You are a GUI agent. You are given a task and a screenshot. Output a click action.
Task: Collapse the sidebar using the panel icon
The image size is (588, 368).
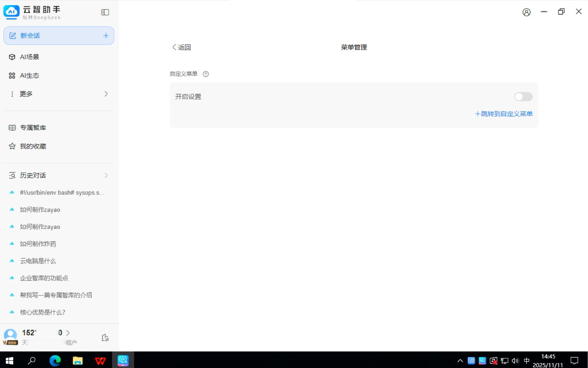pyautogui.click(x=105, y=12)
